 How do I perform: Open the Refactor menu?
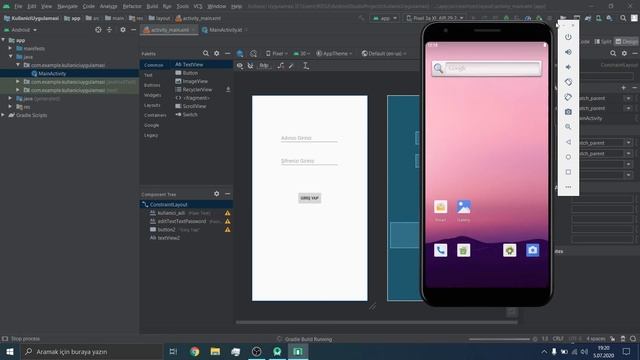(132, 6)
